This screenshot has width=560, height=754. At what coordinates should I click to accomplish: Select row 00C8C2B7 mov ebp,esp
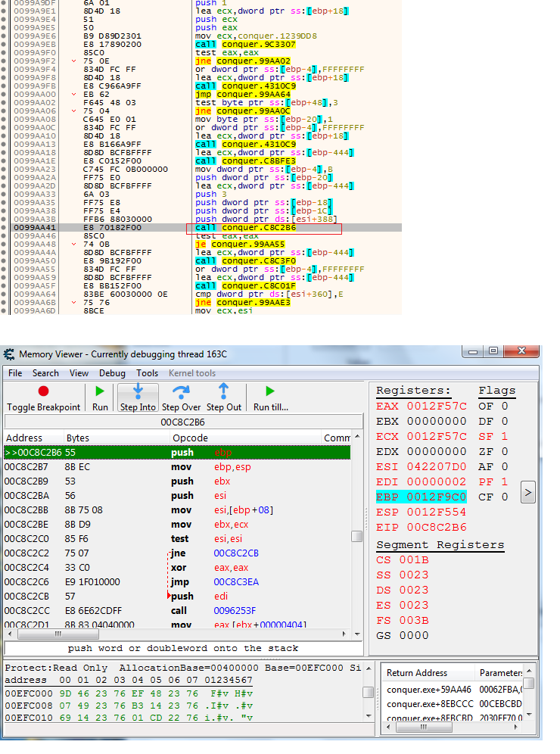click(x=177, y=467)
